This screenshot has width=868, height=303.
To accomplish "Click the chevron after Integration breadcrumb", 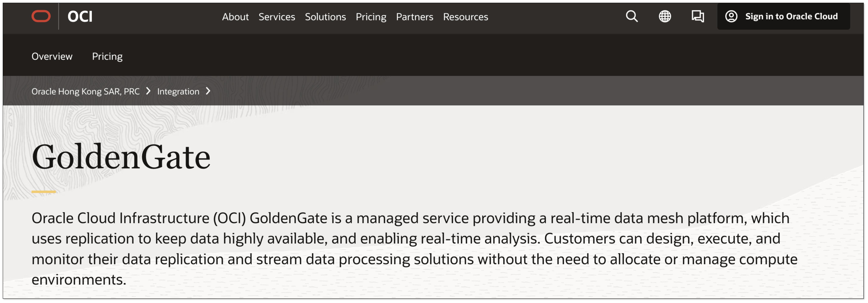I will pyautogui.click(x=208, y=91).
